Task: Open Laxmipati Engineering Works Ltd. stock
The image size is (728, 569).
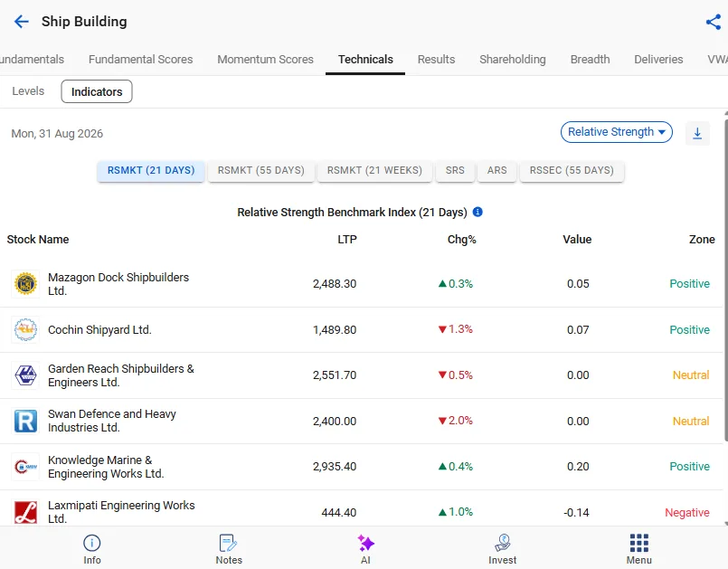Action: pyautogui.click(x=121, y=512)
